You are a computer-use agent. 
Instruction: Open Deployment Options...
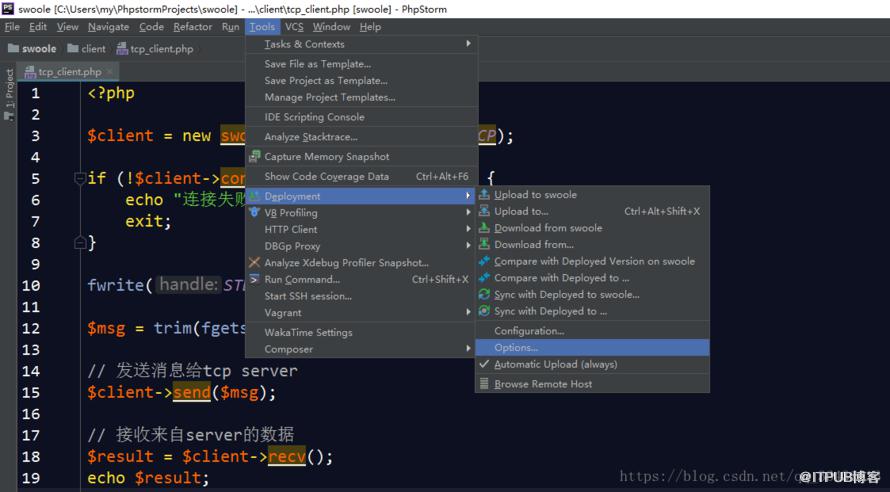click(x=593, y=347)
